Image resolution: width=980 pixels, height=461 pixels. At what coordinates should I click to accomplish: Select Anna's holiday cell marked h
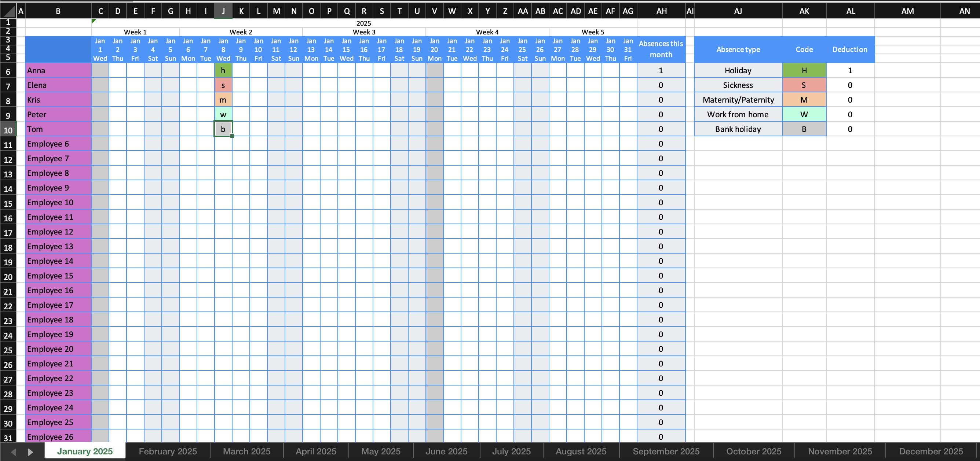click(x=223, y=70)
